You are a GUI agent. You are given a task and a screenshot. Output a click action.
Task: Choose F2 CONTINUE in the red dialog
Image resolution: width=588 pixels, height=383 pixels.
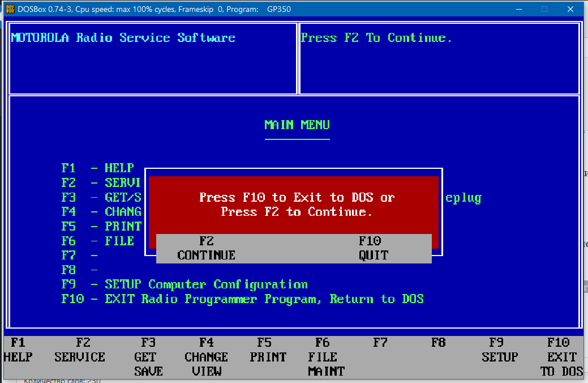pos(206,248)
